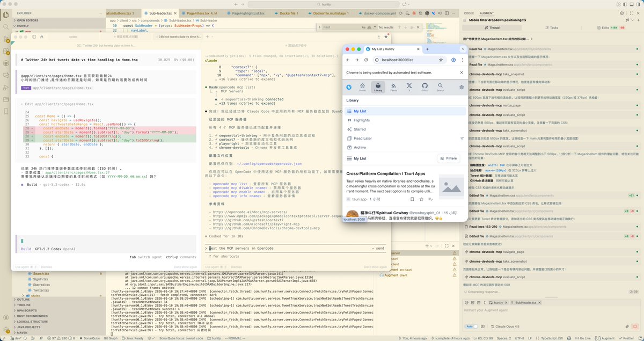This screenshot has height=341, width=644.
Task: Open Augment panel settings gear
Action: 622,12
